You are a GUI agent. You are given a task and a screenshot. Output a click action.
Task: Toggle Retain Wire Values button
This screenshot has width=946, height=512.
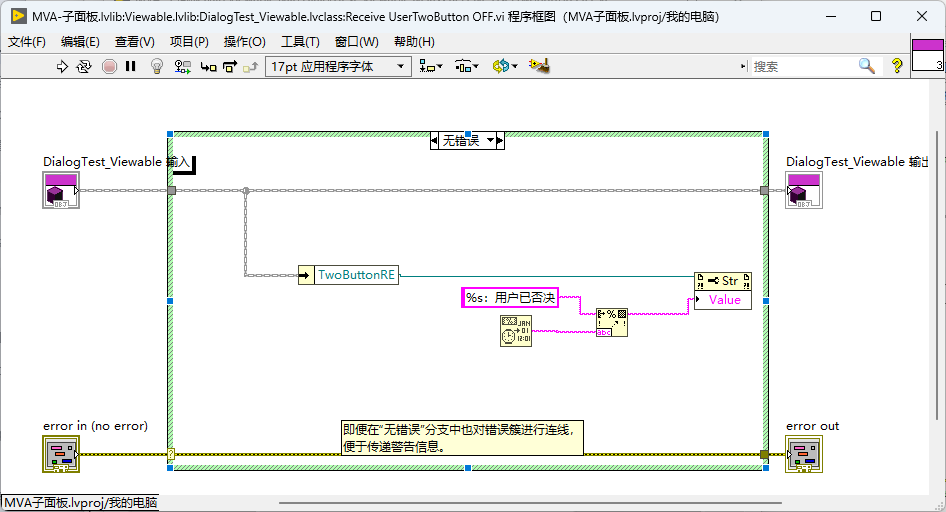pyautogui.click(x=182, y=66)
